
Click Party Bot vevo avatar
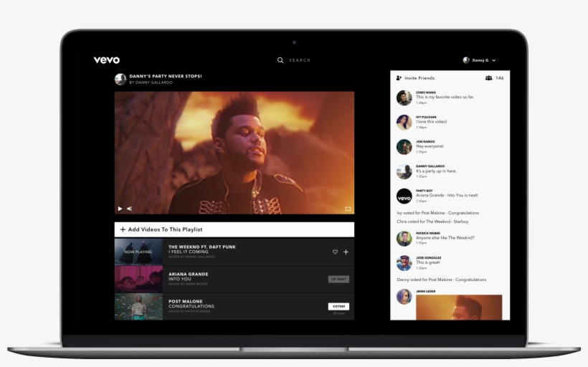click(404, 196)
